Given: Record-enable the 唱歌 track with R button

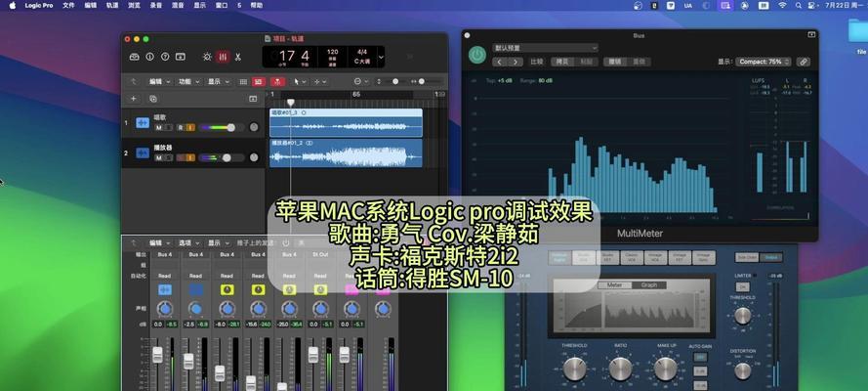Looking at the screenshot, I should click(x=181, y=128).
